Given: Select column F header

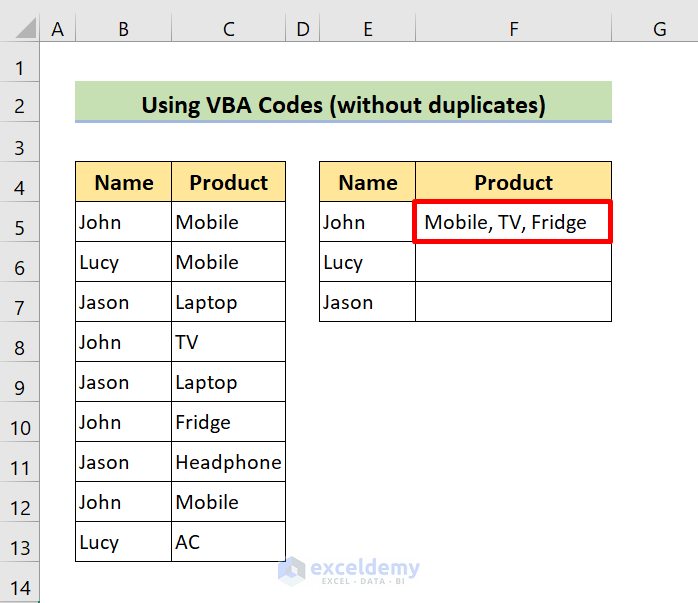Looking at the screenshot, I should [514, 29].
